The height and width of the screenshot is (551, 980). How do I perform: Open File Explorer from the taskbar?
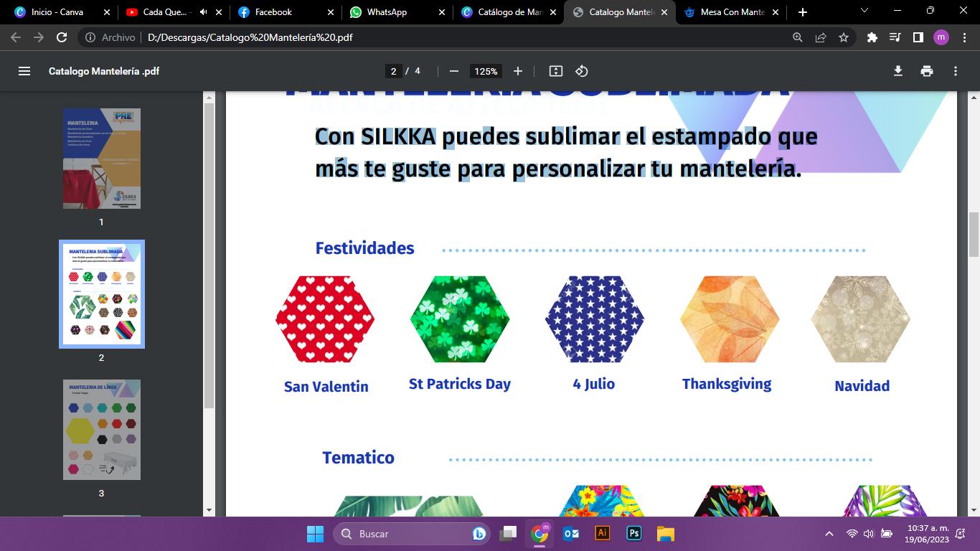tap(666, 534)
